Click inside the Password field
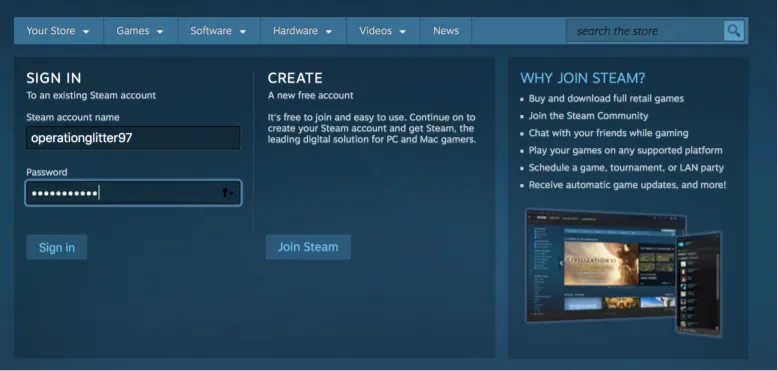 133,193
